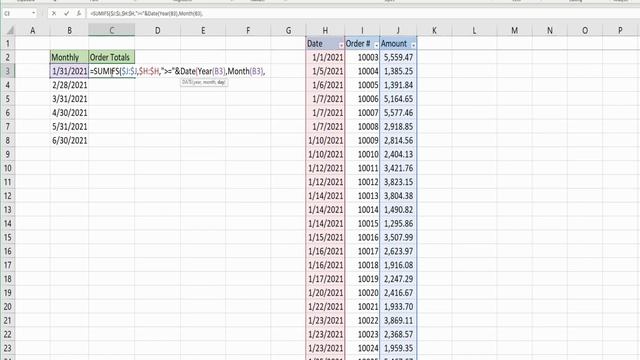The width and height of the screenshot is (640, 360).
Task: Click the 4/30/2021 cell
Action: 69,113
